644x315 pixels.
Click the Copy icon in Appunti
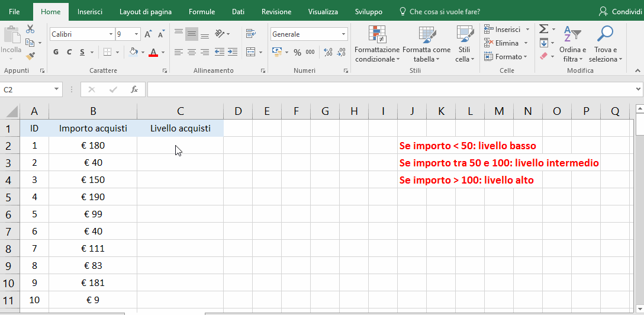point(30,42)
